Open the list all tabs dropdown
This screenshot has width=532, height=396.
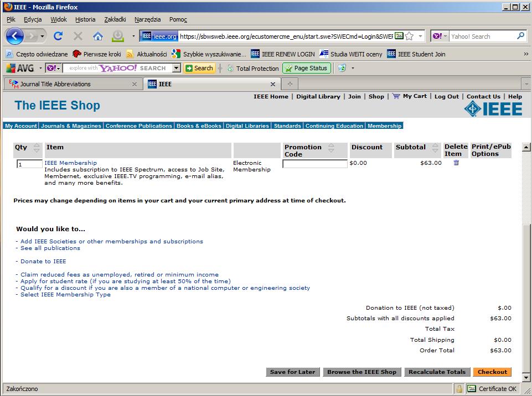coord(526,84)
